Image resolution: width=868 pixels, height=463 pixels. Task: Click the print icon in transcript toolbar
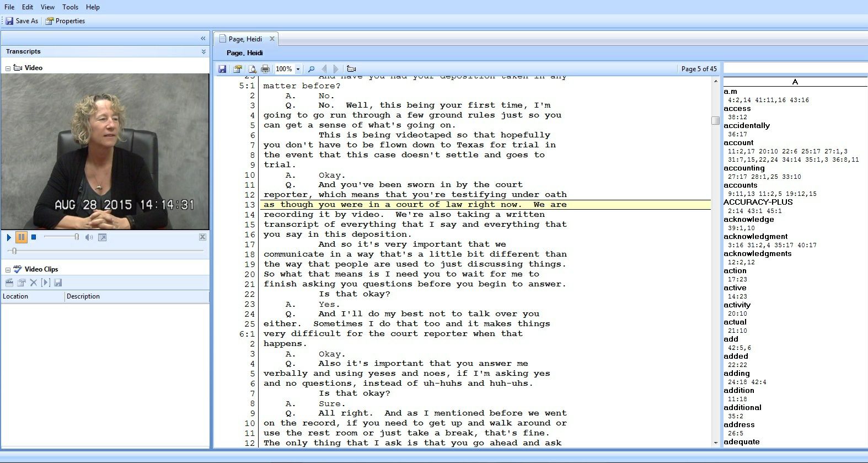pos(265,69)
